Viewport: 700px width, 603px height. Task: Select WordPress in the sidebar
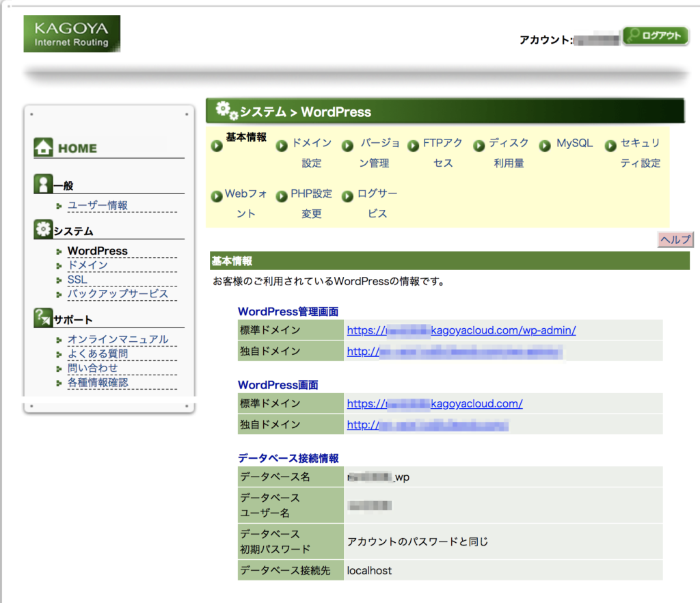click(x=98, y=251)
